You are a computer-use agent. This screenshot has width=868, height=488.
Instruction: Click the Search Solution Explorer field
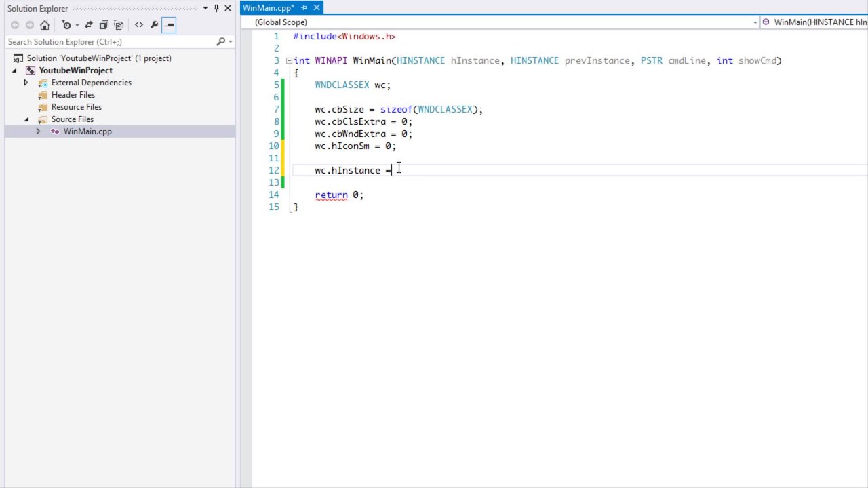[110, 41]
